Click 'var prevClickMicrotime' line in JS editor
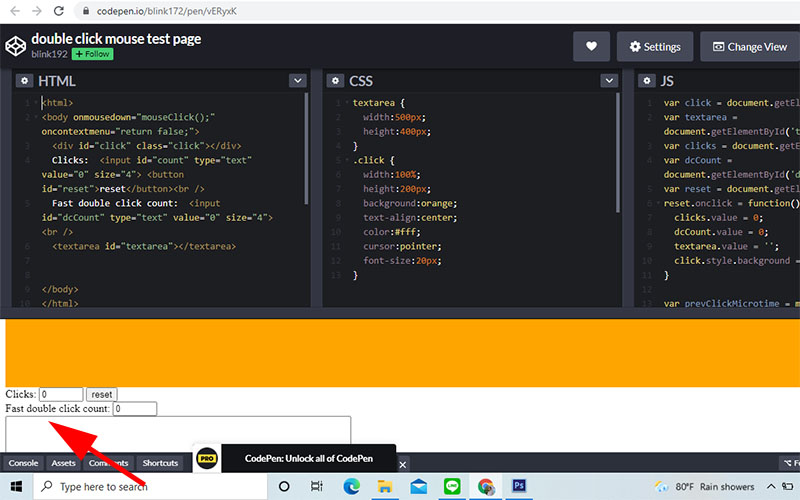Viewport: 800px width, 500px height. click(732, 303)
